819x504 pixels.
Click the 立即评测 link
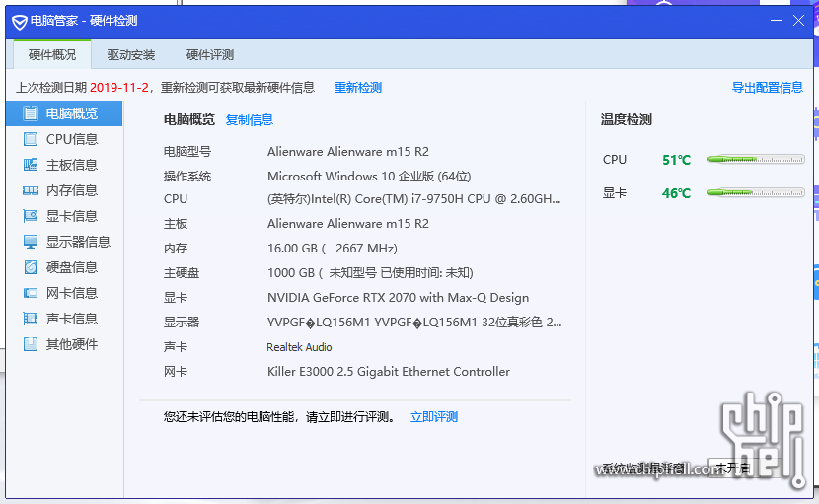point(434,417)
